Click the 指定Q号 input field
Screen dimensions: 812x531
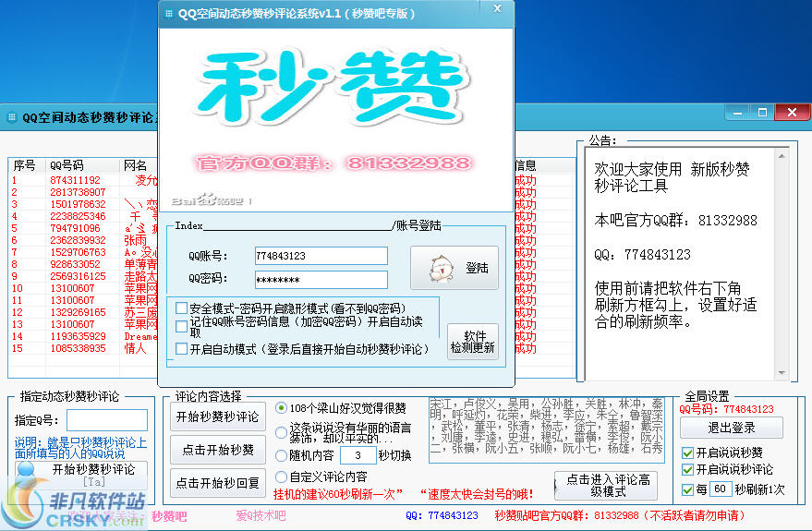pyautogui.click(x=107, y=420)
